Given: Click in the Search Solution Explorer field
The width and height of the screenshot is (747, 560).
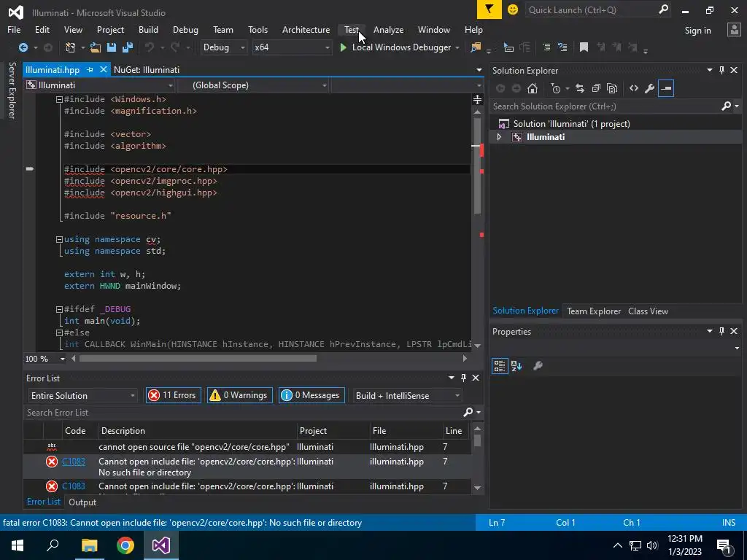Looking at the screenshot, I should click(605, 106).
